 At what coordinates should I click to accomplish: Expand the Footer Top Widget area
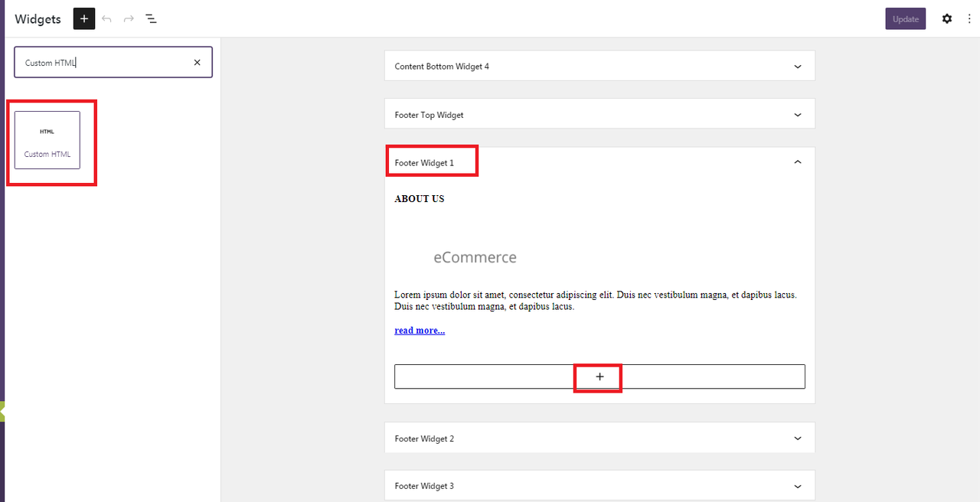point(798,115)
